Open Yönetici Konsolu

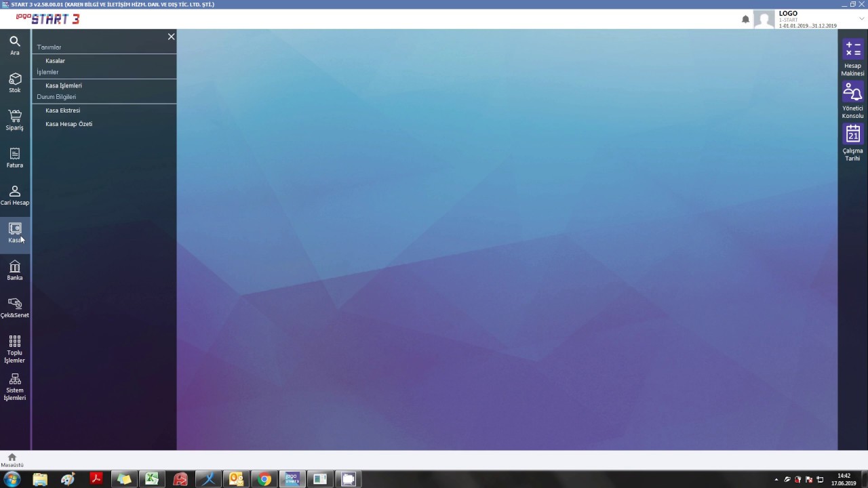[852, 100]
